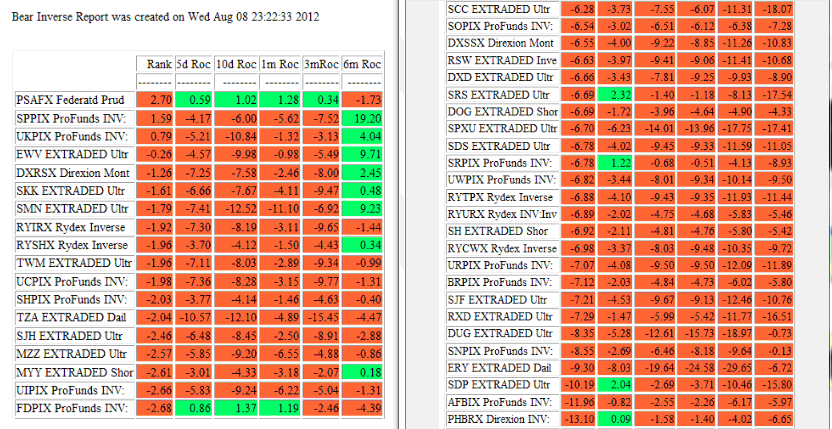Click the SPXU EXTRADED Ultr row label
This screenshot has width=832, height=429.
[502, 128]
